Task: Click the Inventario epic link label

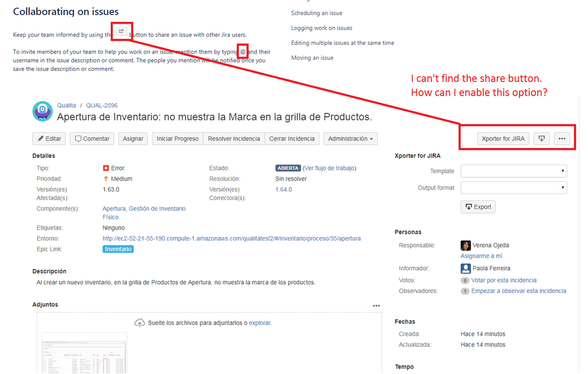Action: point(118,249)
